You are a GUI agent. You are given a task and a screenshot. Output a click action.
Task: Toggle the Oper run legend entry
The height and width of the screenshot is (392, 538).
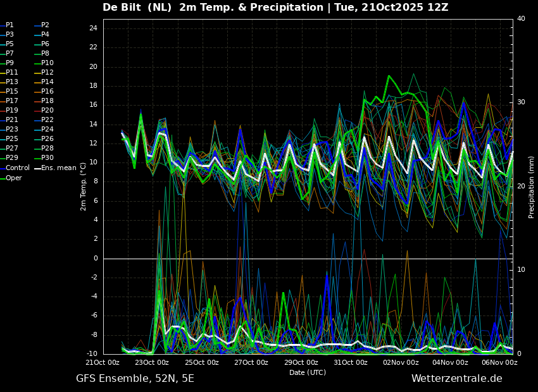(x=14, y=178)
